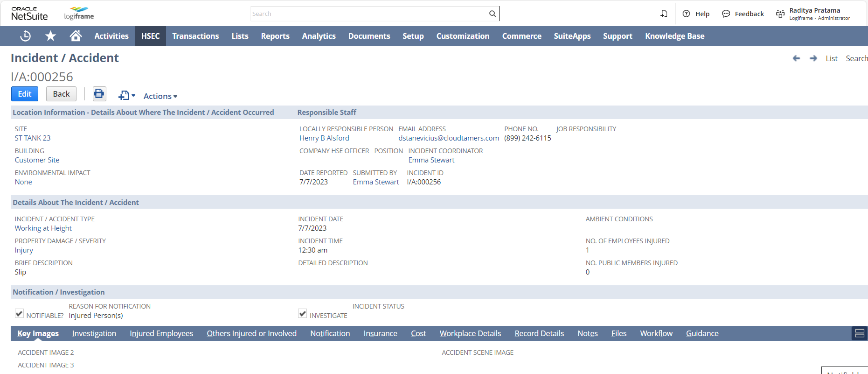
Task: Click the save/copy icon next to print
Action: 123,95
